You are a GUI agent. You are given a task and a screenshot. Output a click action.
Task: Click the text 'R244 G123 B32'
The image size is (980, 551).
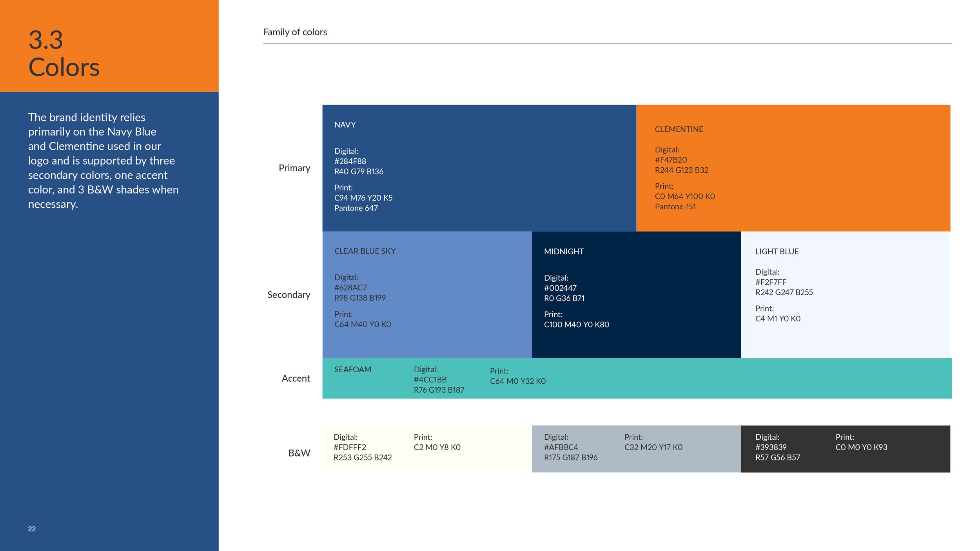(681, 170)
